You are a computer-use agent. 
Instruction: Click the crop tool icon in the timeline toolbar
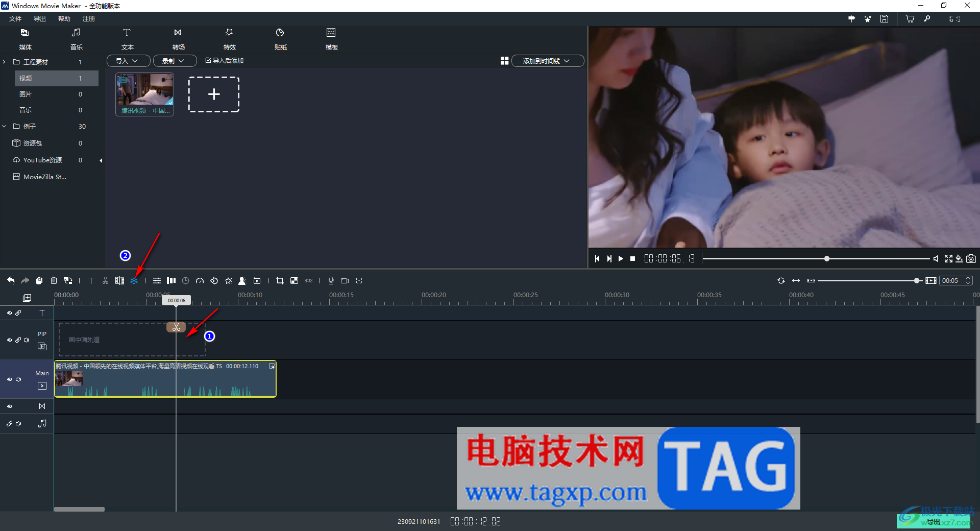pyautogui.click(x=280, y=280)
